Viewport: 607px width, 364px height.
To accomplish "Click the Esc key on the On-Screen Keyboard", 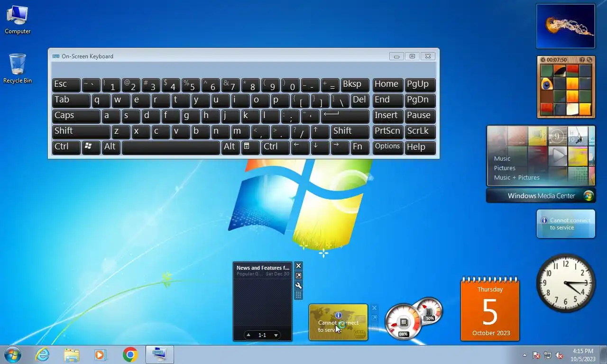I will click(66, 85).
